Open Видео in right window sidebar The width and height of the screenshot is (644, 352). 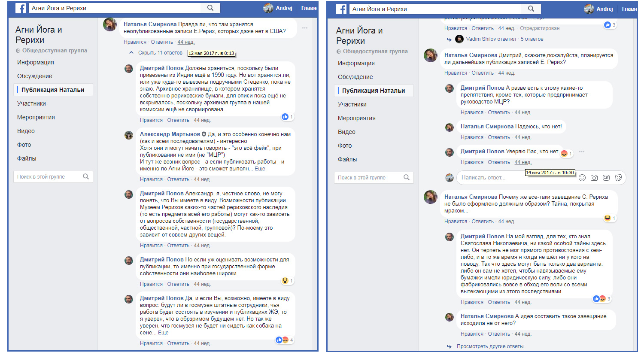(347, 132)
